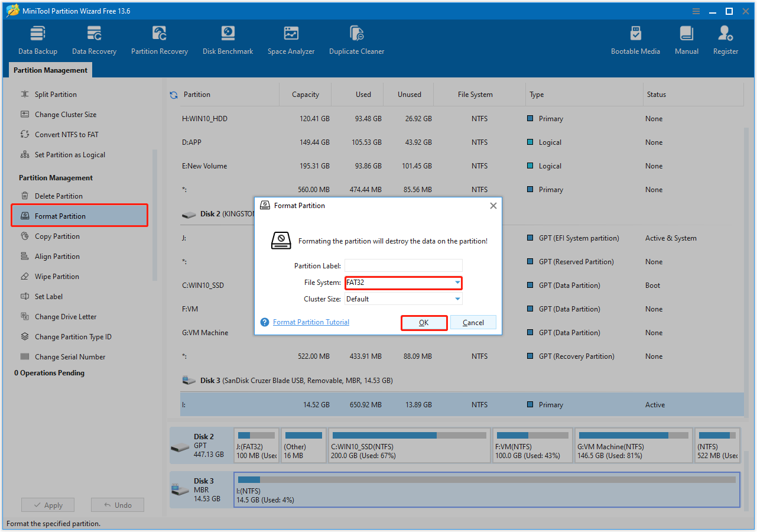
Task: Choose Change Partition Type ID
Action: pos(73,337)
